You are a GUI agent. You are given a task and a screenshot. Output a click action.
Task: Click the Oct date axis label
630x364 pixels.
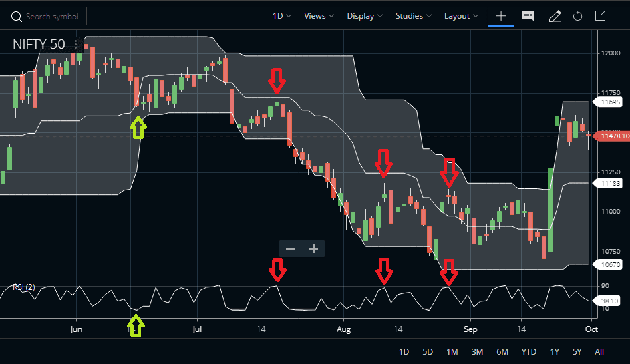(591, 329)
